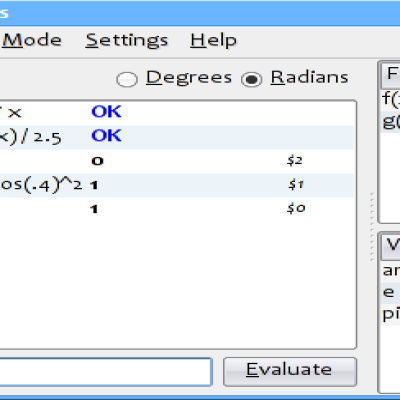The width and height of the screenshot is (400, 400).
Task: Click the OK result for /2.5 row
Action: coord(106,136)
